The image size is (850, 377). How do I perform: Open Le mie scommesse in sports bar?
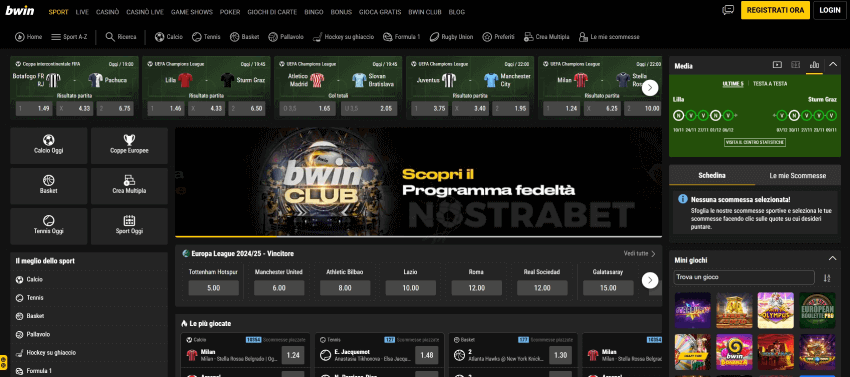(609, 37)
